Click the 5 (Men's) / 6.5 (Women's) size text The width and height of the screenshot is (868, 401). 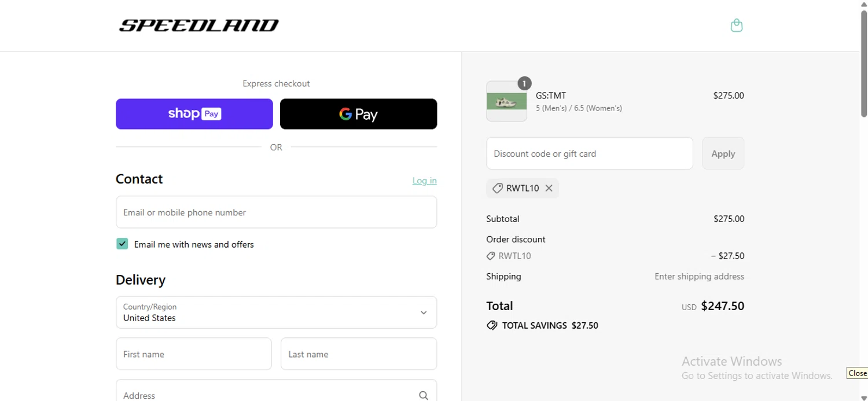579,108
